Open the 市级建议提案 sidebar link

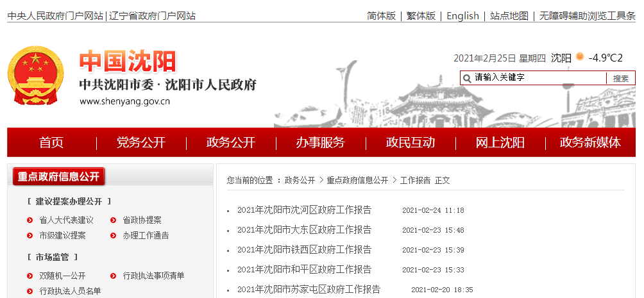pos(62,236)
